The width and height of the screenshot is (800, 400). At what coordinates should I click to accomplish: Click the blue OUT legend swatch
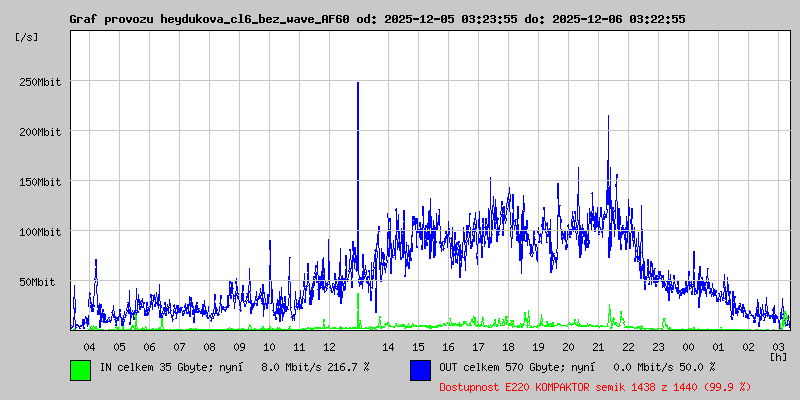coord(420,370)
